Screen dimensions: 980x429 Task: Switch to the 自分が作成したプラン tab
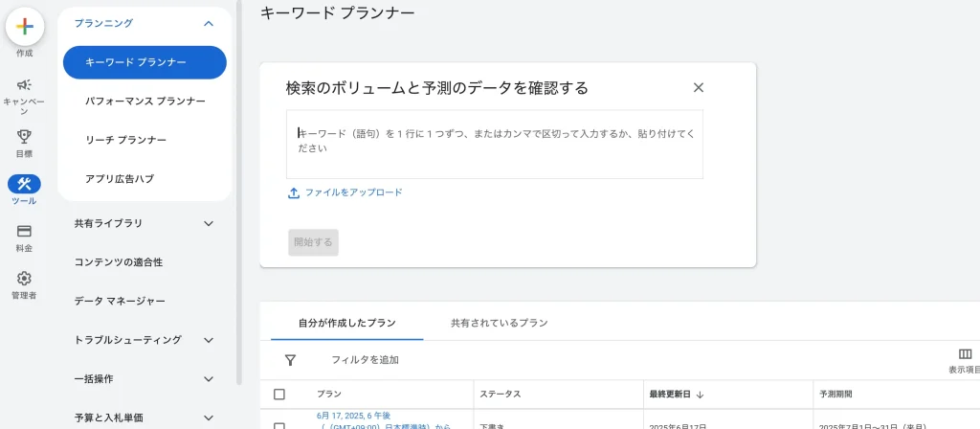coord(346,324)
